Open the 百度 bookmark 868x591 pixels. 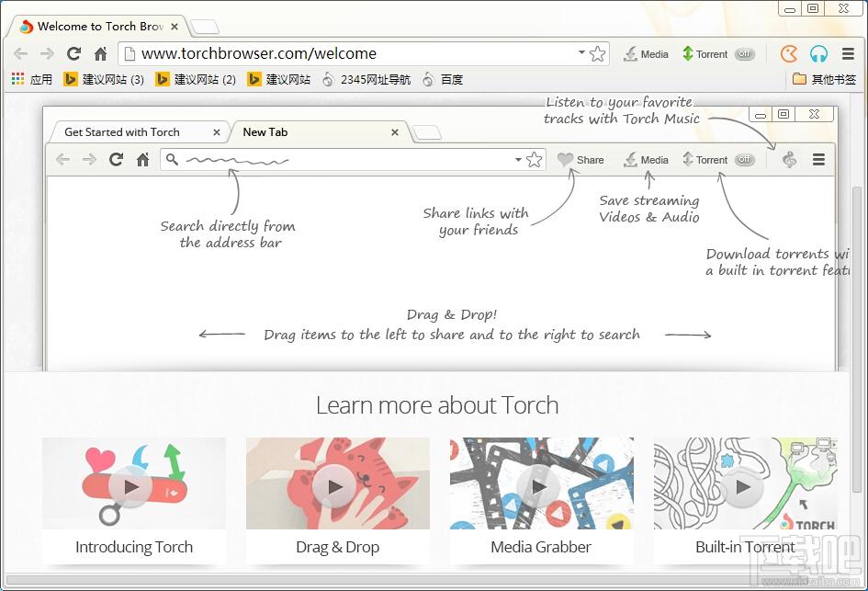(443, 79)
